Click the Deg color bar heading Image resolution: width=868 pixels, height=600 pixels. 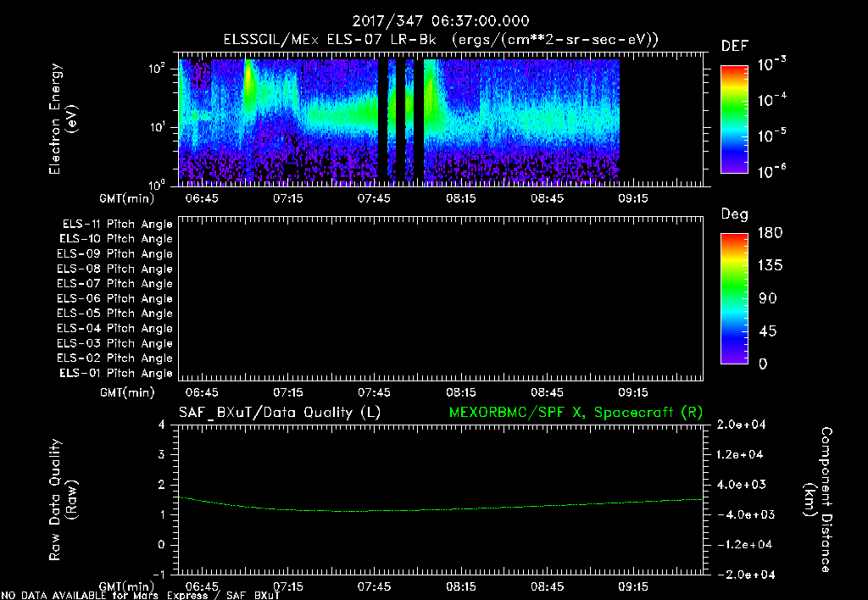(x=735, y=214)
